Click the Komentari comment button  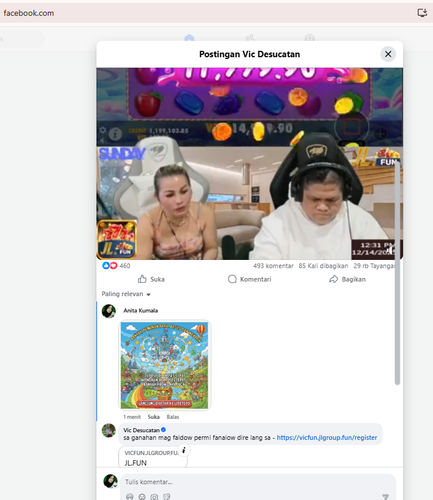[x=249, y=279]
